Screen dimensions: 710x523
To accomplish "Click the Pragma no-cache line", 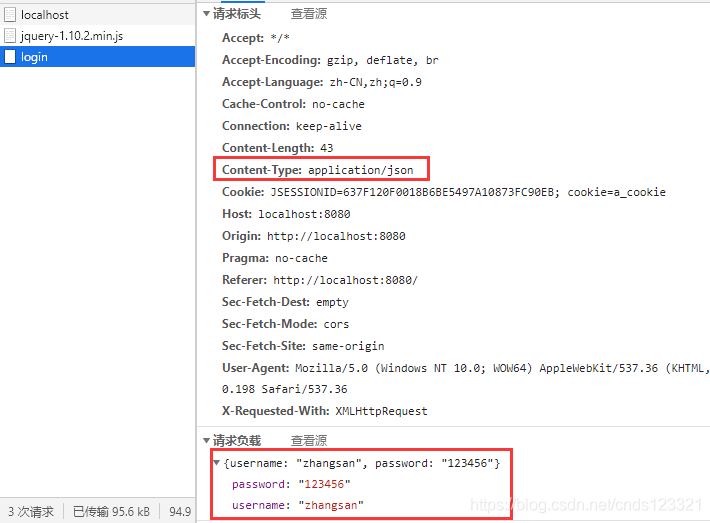I will point(275,258).
